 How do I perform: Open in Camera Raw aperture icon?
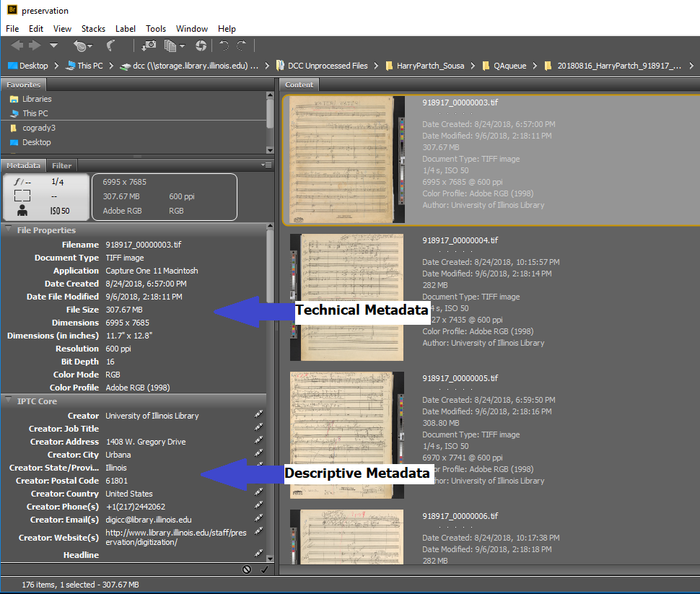(x=201, y=45)
